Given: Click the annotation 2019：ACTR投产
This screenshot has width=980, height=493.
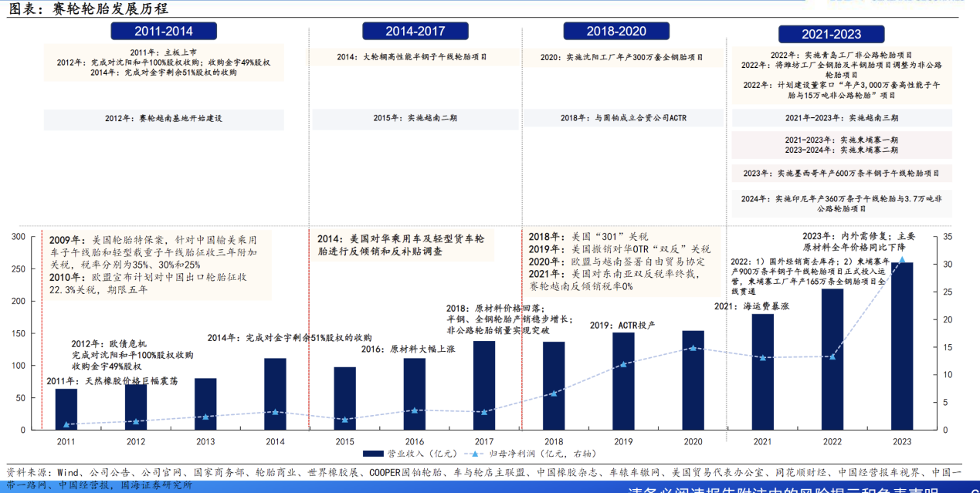Looking at the screenshot, I should coord(622,326).
